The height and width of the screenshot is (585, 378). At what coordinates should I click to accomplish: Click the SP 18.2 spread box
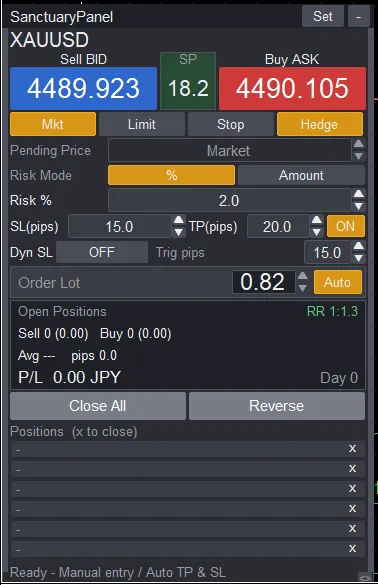[x=188, y=81]
